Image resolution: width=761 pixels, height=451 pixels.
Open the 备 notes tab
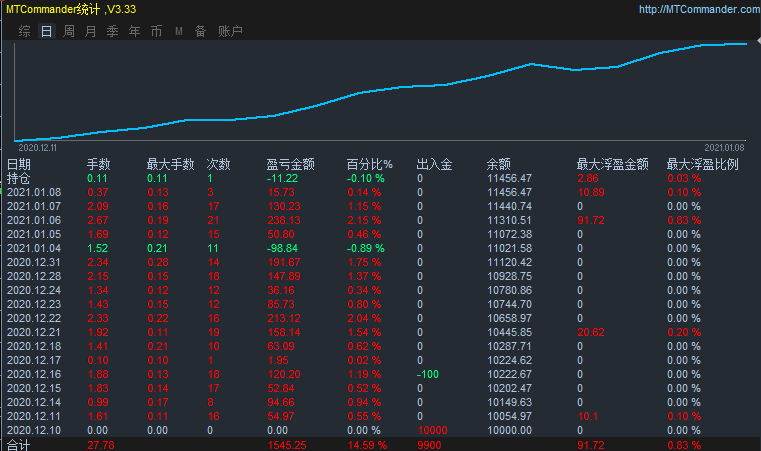pyautogui.click(x=200, y=32)
